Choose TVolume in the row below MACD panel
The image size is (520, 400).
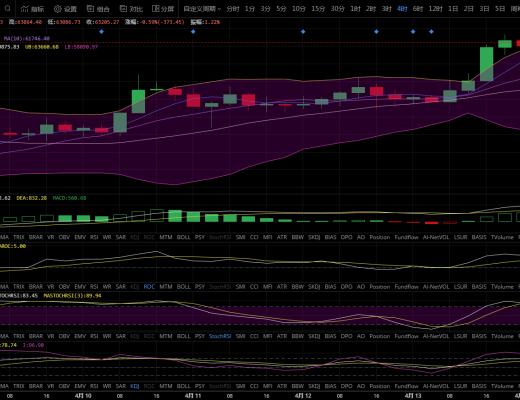click(502, 237)
